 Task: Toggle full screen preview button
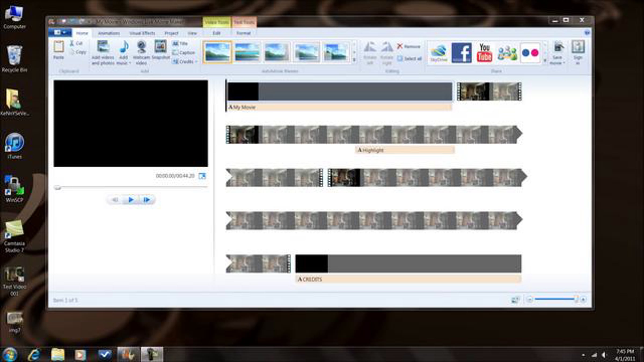point(202,176)
